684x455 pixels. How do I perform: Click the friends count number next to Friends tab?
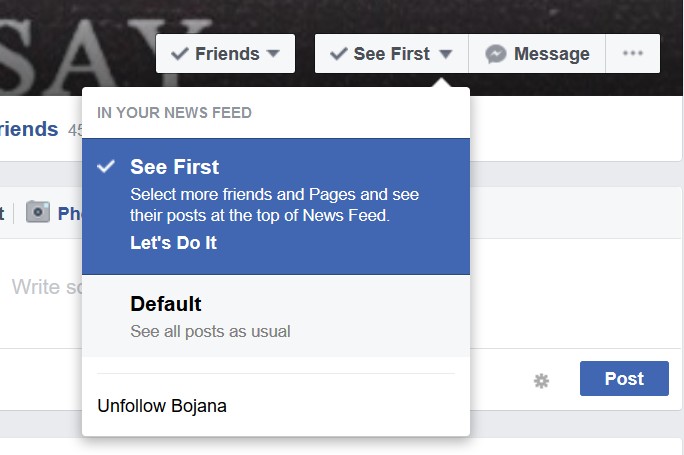tap(75, 130)
